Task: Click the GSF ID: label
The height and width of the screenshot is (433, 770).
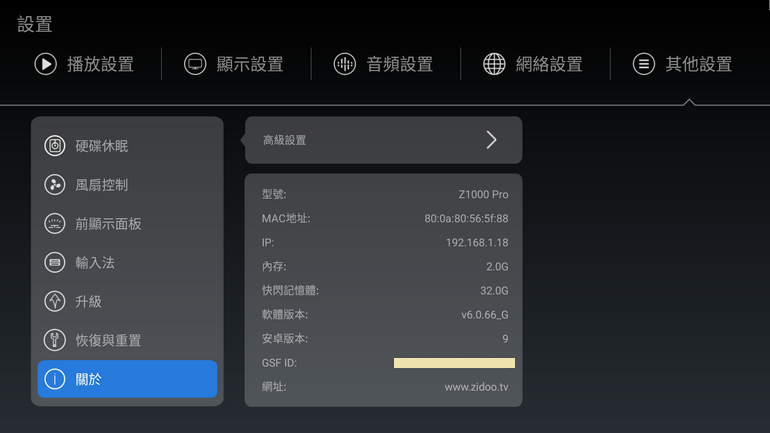Action: coord(279,363)
